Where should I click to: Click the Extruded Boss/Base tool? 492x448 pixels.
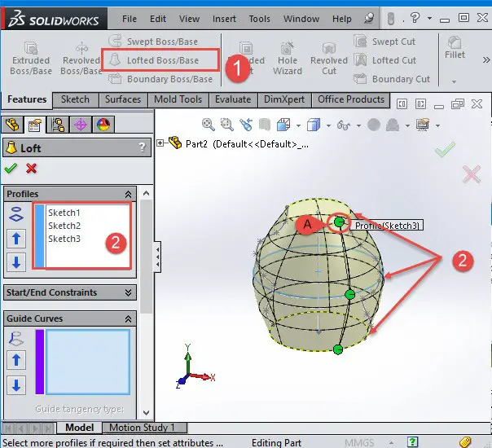pos(31,59)
